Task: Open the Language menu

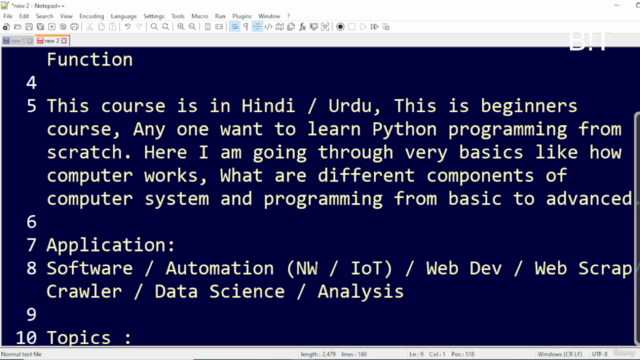Action: click(124, 16)
